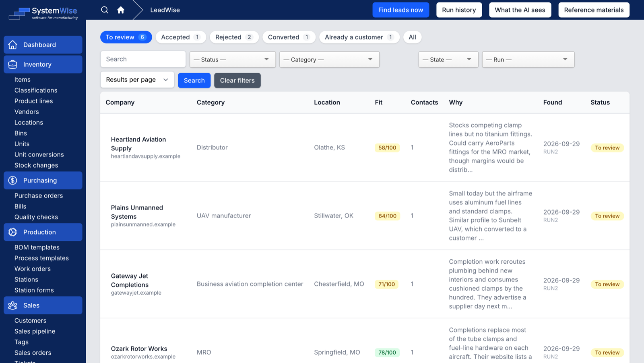Screen dimensions: 644x363
Task: Click the Inventory box icon
Action: pyautogui.click(x=13, y=64)
